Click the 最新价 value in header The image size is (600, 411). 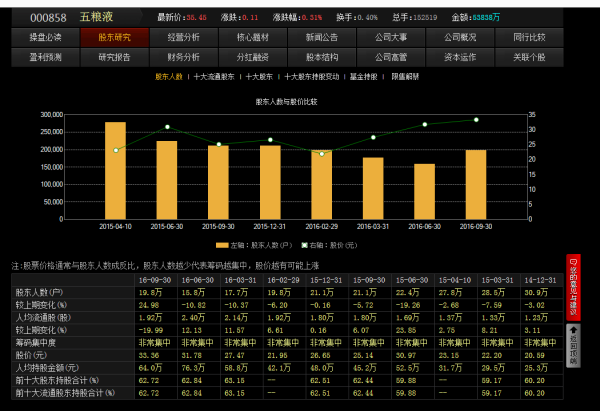[x=197, y=18]
